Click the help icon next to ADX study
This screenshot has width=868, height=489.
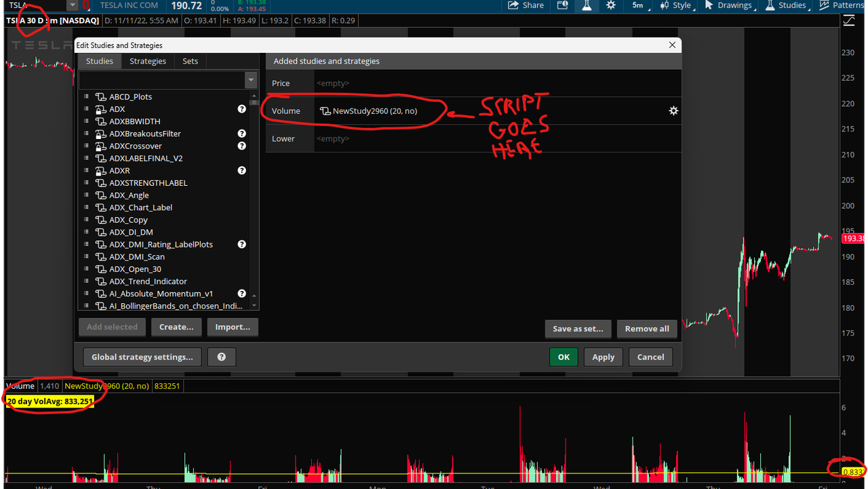pyautogui.click(x=241, y=109)
